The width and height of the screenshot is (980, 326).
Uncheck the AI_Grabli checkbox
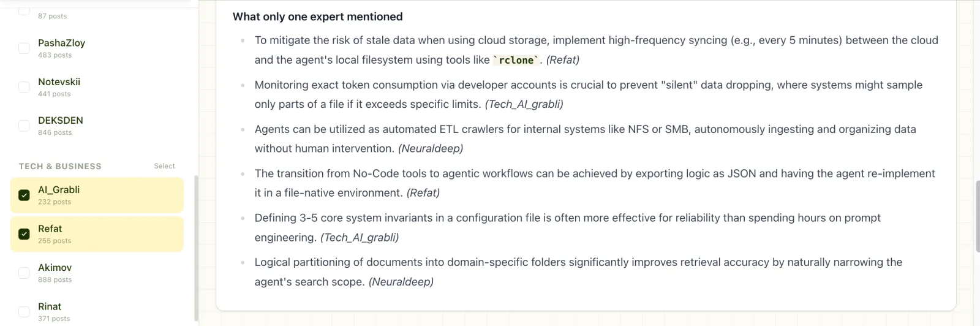click(x=24, y=195)
